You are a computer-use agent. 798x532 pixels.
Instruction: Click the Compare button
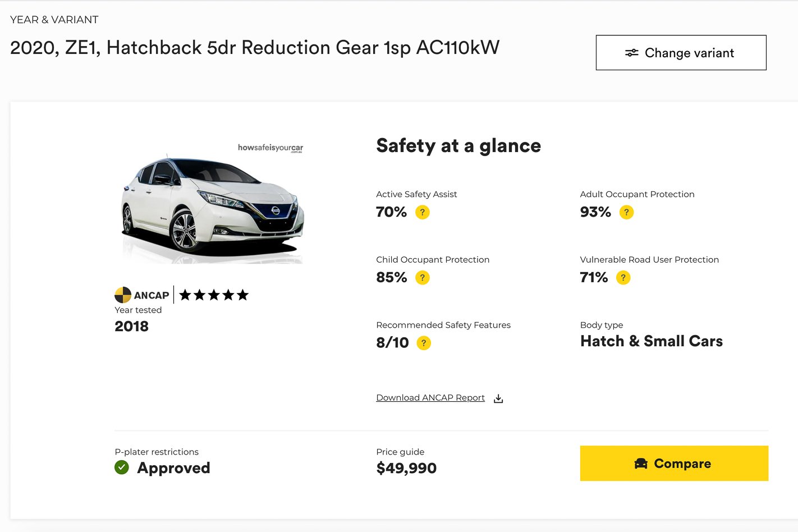674,464
